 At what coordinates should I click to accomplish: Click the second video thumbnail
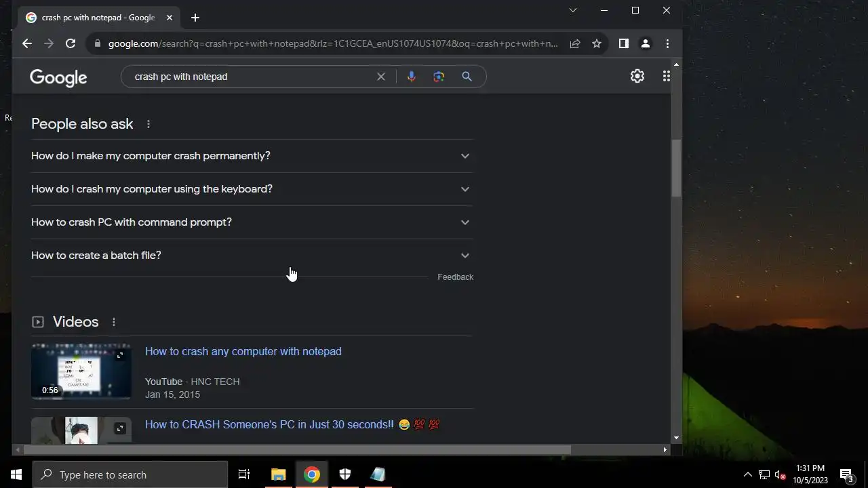click(81, 430)
